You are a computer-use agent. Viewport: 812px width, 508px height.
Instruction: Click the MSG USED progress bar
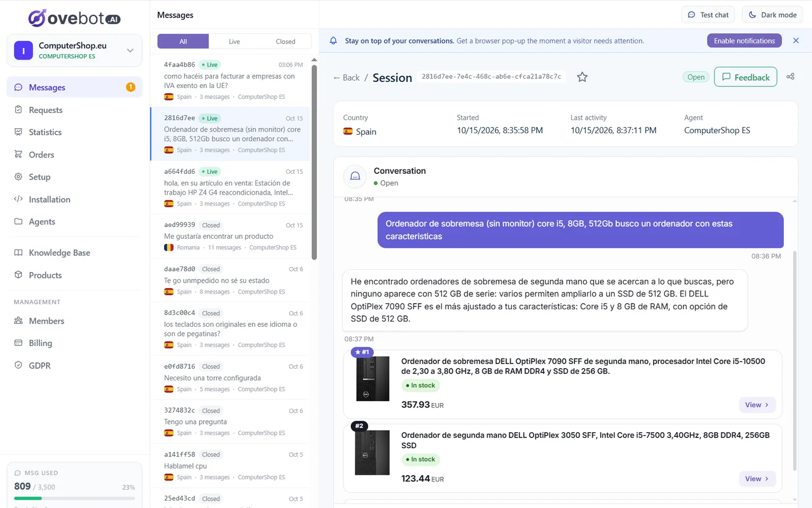[x=74, y=498]
